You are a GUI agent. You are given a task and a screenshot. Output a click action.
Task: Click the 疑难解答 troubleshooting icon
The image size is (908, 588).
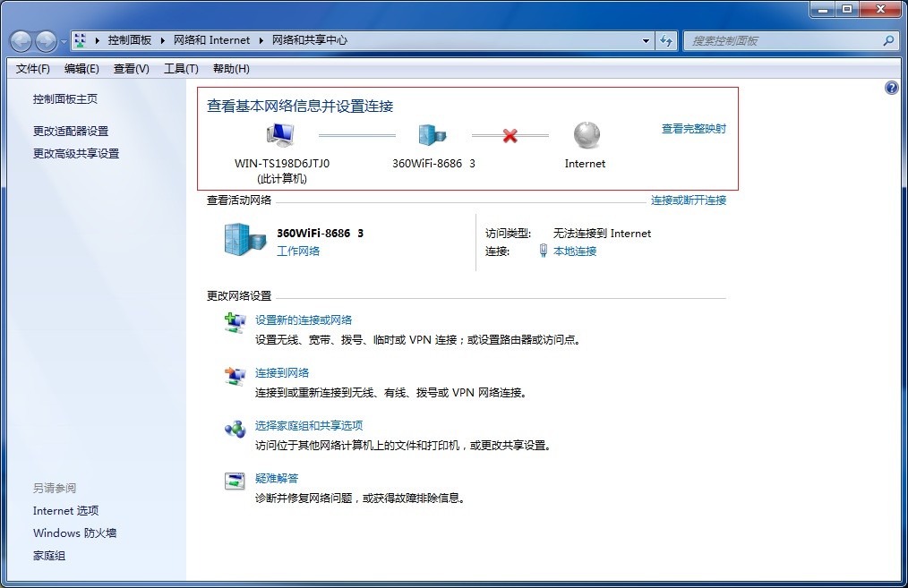pyautogui.click(x=235, y=481)
